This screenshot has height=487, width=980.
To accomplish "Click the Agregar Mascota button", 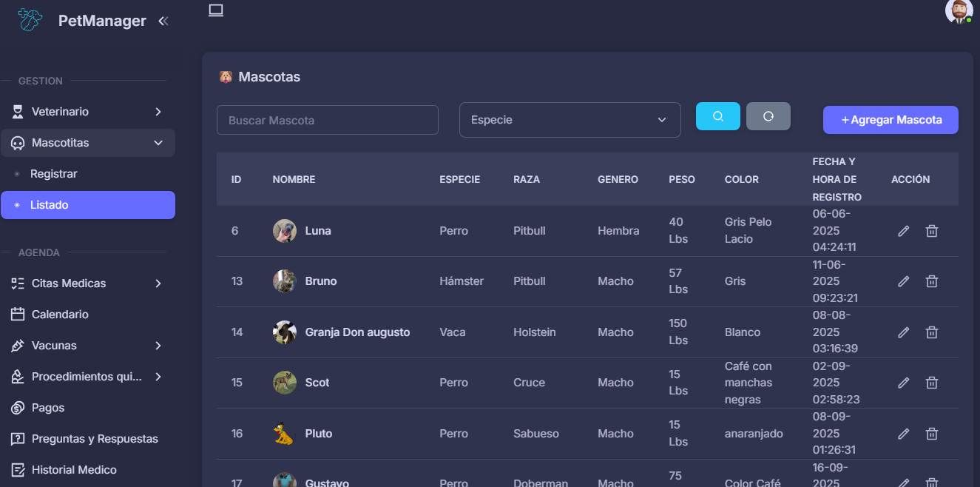I will point(891,120).
